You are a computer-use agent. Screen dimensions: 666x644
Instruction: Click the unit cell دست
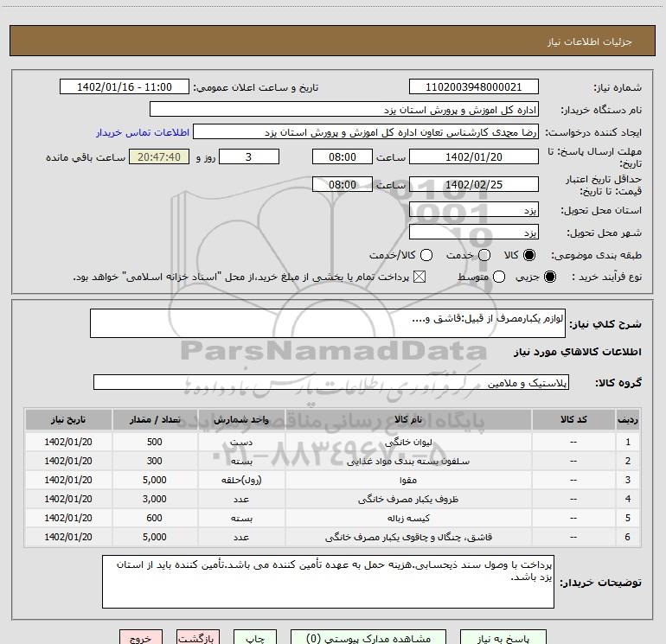pos(241,442)
